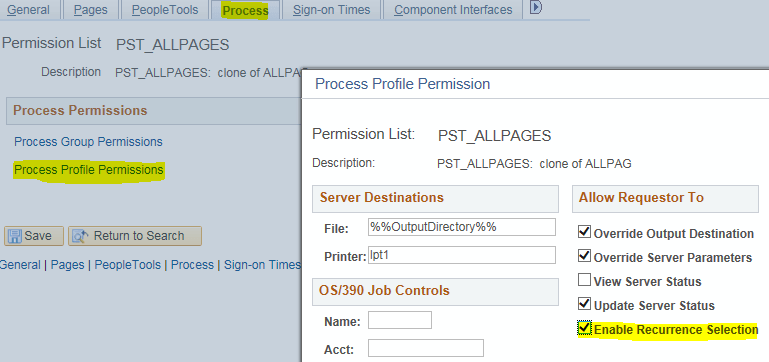Switch to Component Interfaces tab

coord(453,10)
